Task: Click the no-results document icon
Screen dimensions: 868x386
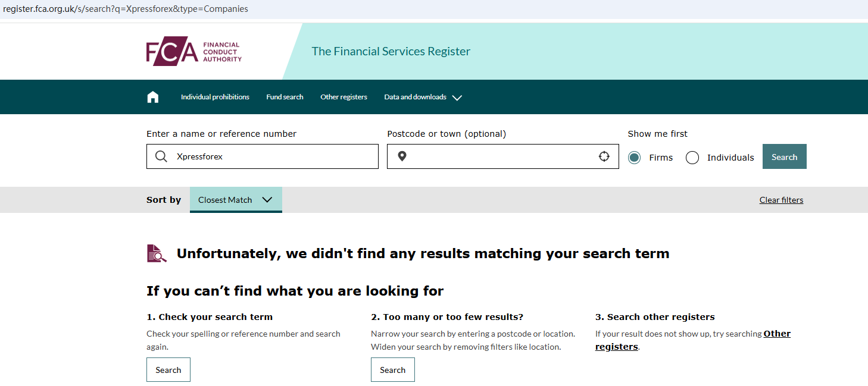Action: coord(157,253)
